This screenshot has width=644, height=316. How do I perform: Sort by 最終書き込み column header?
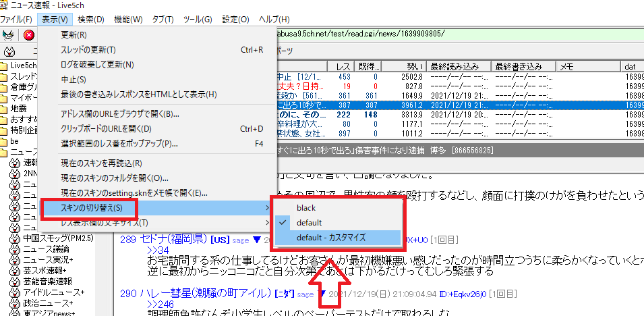(x=523, y=66)
